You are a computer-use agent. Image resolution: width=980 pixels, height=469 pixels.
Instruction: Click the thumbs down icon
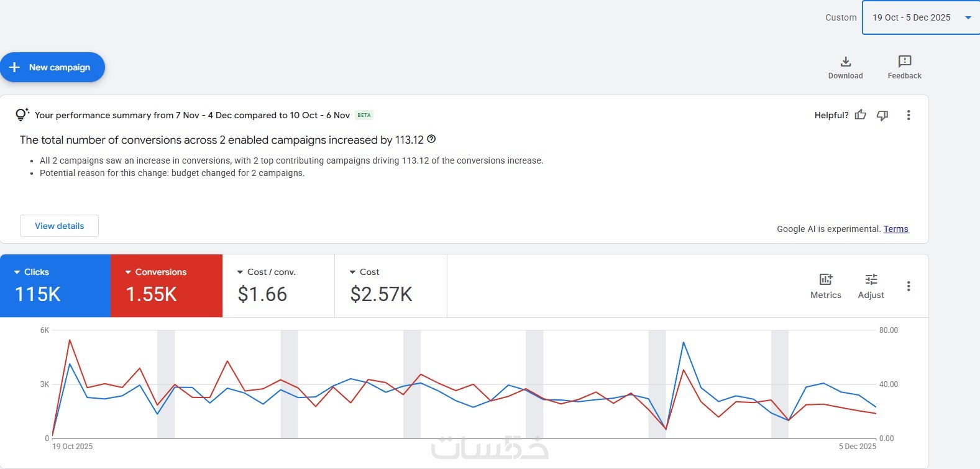click(x=882, y=115)
